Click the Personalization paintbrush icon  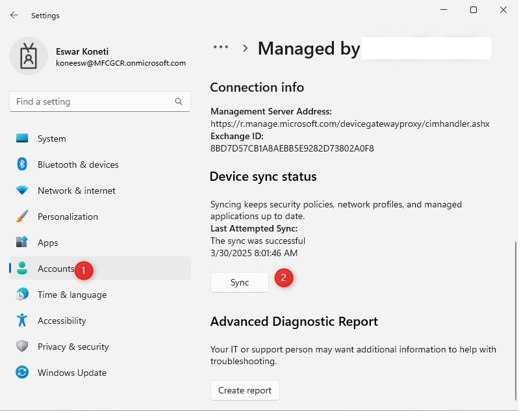[x=22, y=217]
